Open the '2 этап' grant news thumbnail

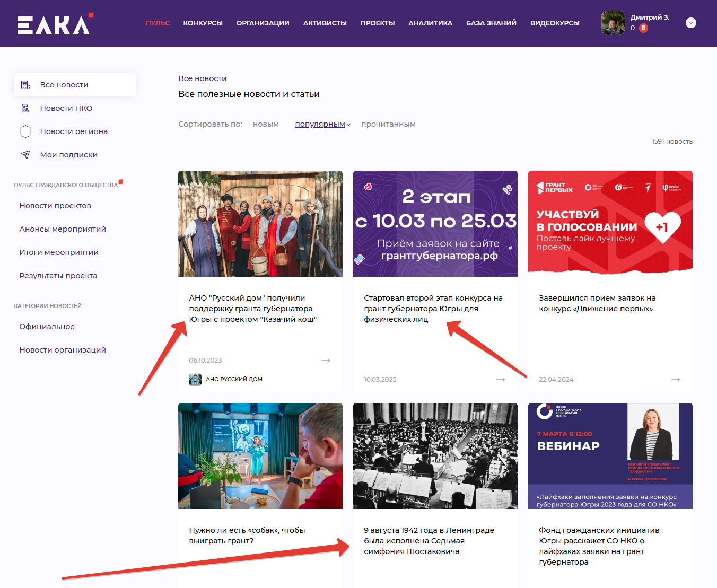click(435, 223)
